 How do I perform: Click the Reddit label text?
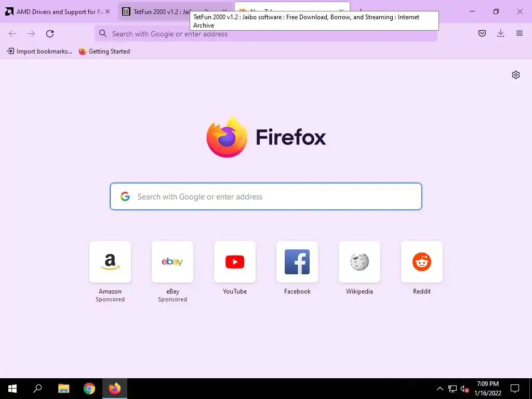point(422,291)
